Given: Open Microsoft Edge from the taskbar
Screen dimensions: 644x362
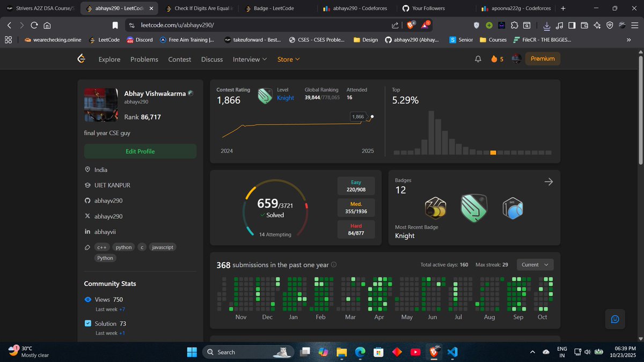Looking at the screenshot, I should click(360, 352).
